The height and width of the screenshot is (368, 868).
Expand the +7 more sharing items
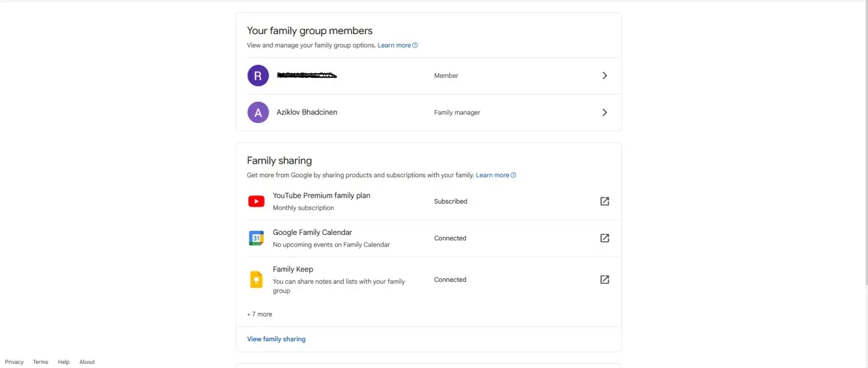click(x=260, y=314)
